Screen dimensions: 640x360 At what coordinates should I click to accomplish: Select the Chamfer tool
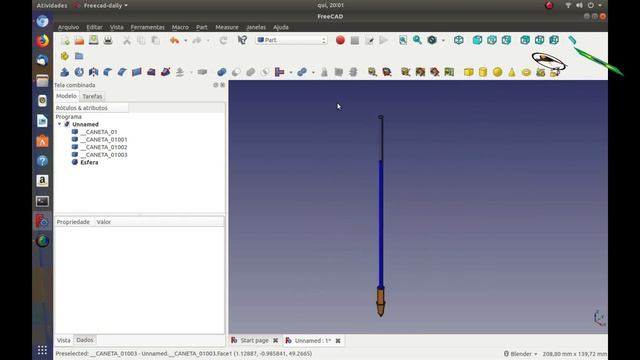122,72
